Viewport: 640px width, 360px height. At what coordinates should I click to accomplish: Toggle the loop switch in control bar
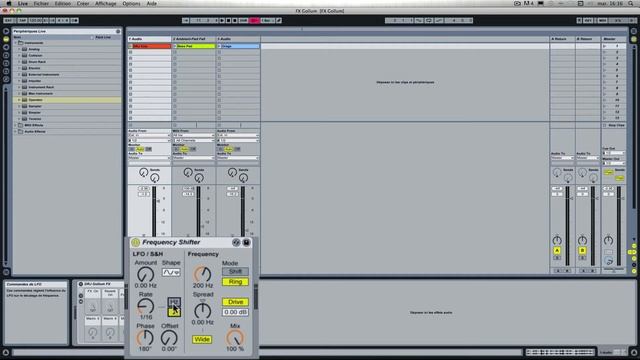(x=429, y=20)
